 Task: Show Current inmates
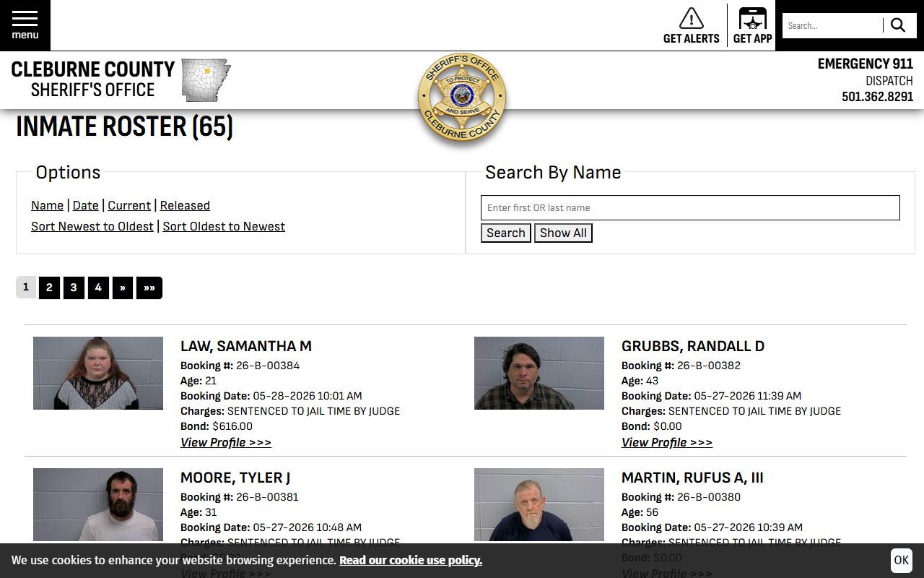click(x=129, y=205)
